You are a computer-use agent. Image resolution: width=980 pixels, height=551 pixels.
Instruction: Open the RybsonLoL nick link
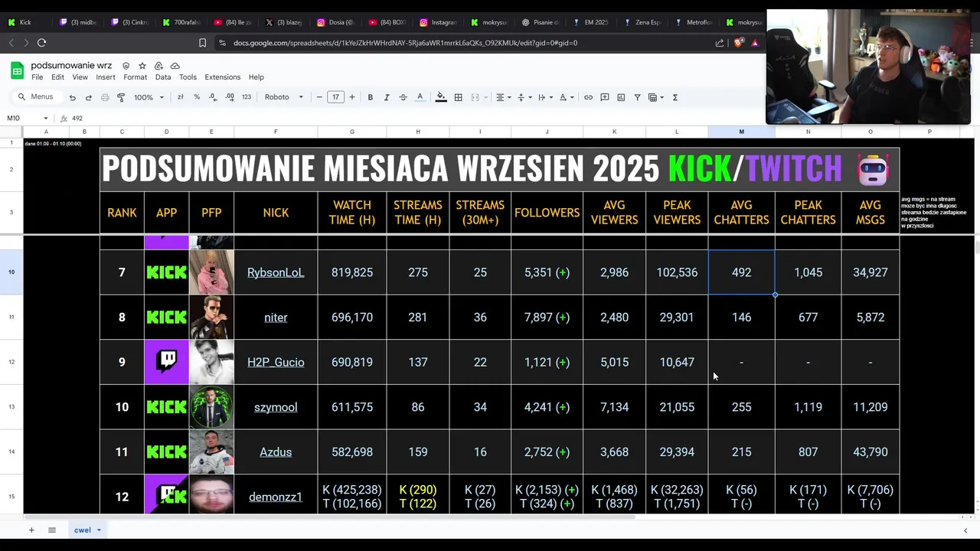click(x=276, y=272)
